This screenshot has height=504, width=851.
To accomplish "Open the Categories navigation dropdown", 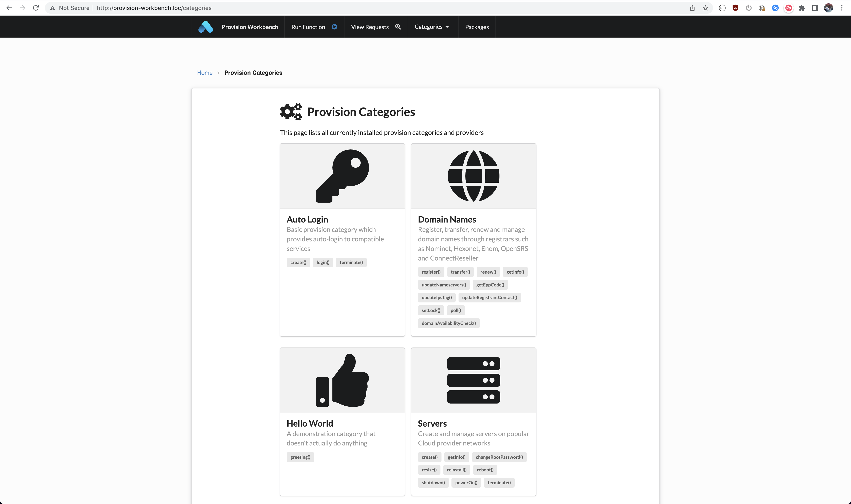I will pos(431,26).
